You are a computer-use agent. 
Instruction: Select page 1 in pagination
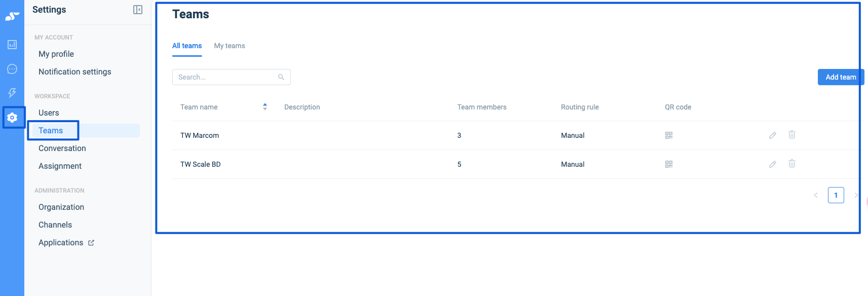click(x=836, y=195)
